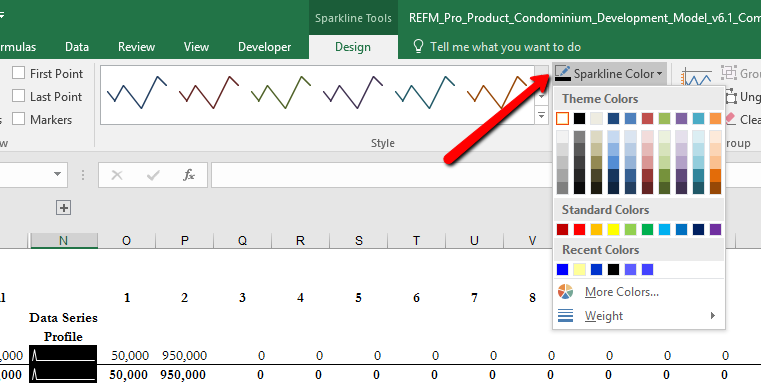Viewport: 761px width, 391px height.
Task: Click the Insert Function fx icon
Action: point(189,175)
